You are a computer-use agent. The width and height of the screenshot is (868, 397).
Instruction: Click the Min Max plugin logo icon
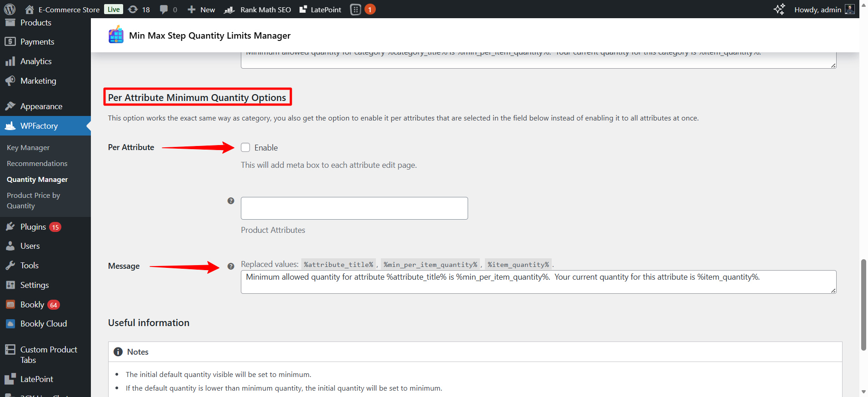[x=116, y=35]
